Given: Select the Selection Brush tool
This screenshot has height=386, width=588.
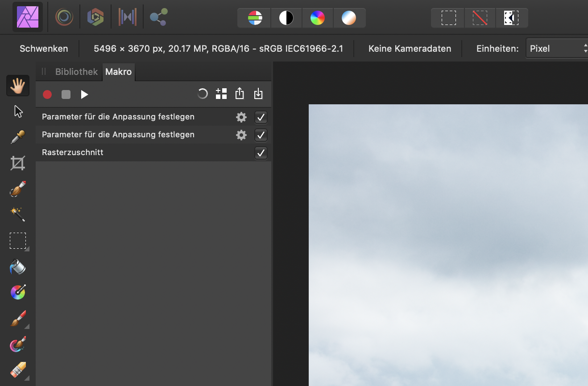Looking at the screenshot, I should click(x=18, y=189).
